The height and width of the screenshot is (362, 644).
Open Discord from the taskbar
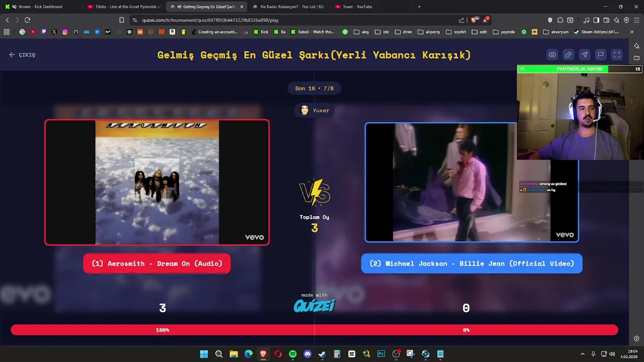click(307, 354)
